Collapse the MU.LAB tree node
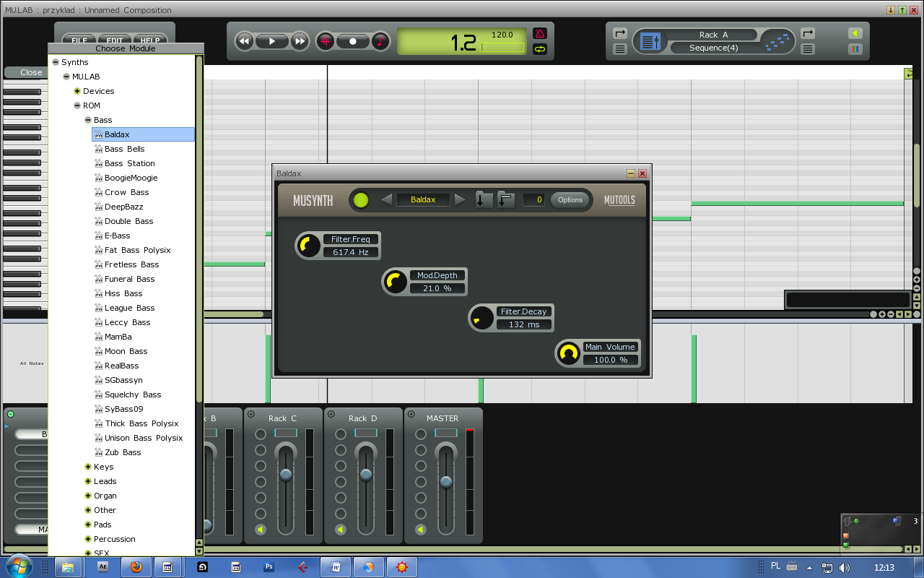 pos(66,77)
